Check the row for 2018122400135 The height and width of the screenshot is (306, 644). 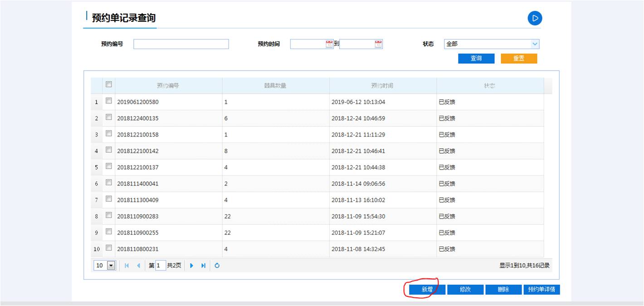click(x=109, y=117)
